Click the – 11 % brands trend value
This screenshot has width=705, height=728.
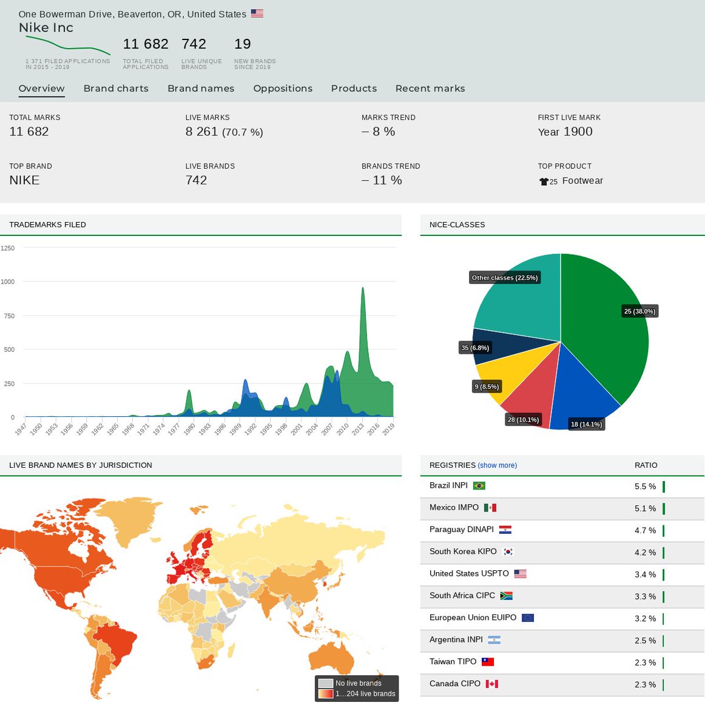tap(382, 180)
